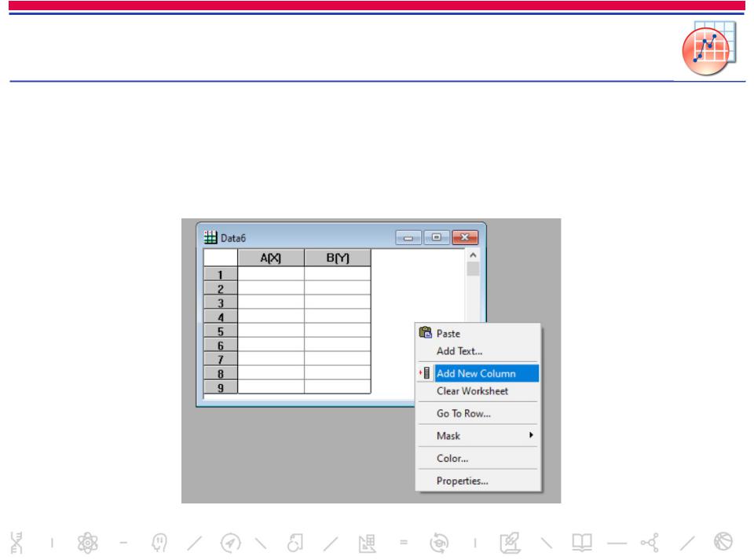754x560 pixels.
Task: Click the head profile footer icon
Action: 159,543
